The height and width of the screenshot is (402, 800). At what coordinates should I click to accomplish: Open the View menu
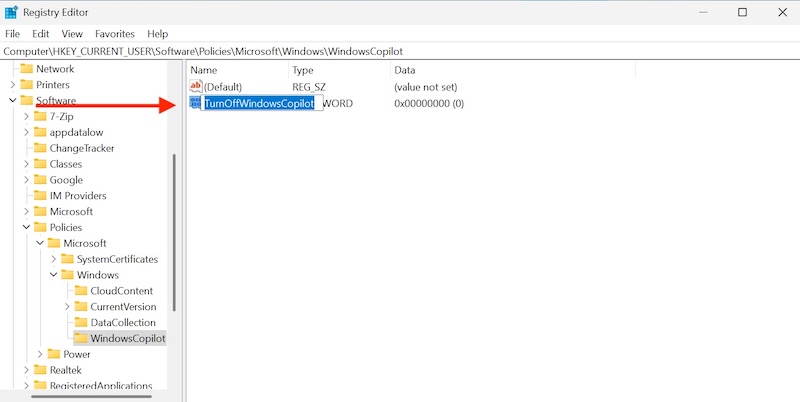[x=72, y=34]
